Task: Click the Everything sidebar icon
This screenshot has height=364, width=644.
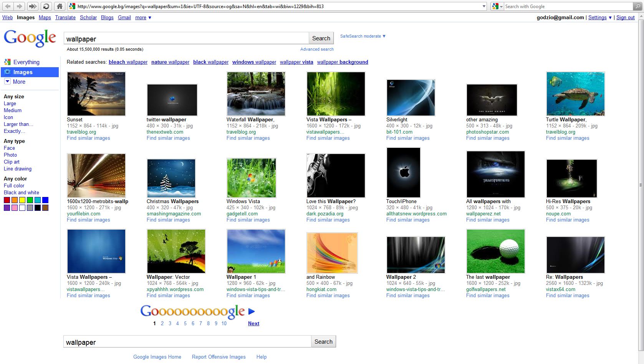Action: point(7,62)
